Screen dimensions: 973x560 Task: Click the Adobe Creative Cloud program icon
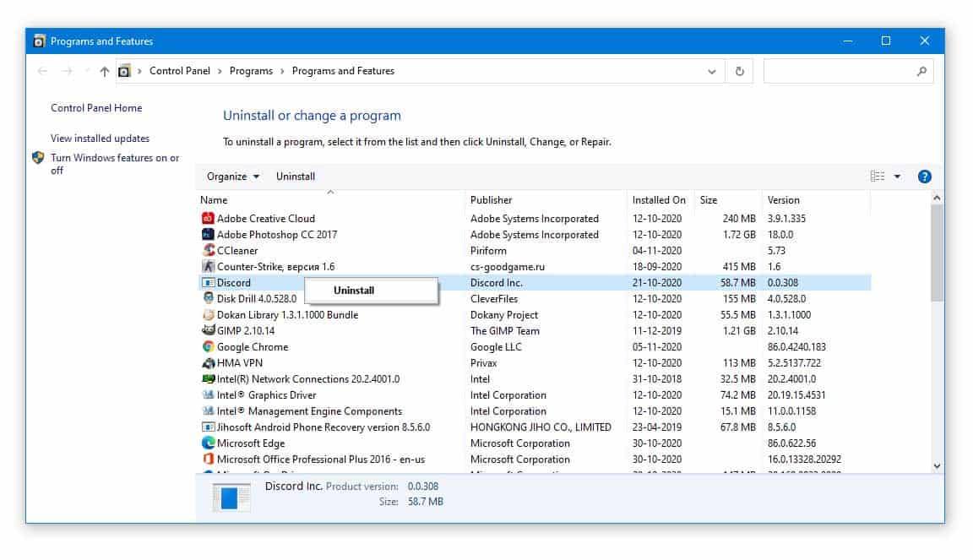point(208,219)
